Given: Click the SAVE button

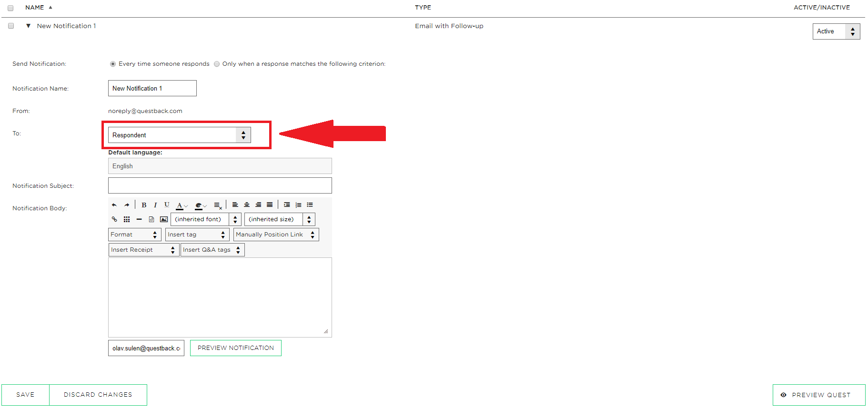Looking at the screenshot, I should point(25,395).
